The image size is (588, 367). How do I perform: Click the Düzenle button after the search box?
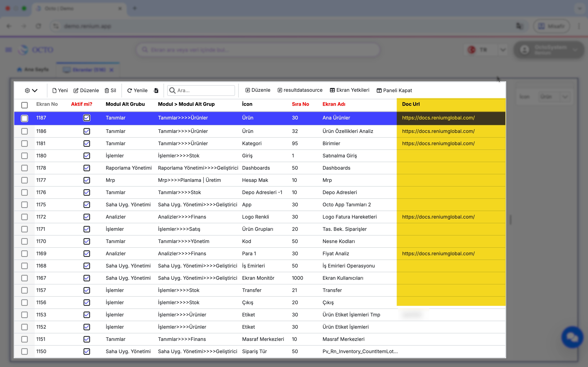258,90
